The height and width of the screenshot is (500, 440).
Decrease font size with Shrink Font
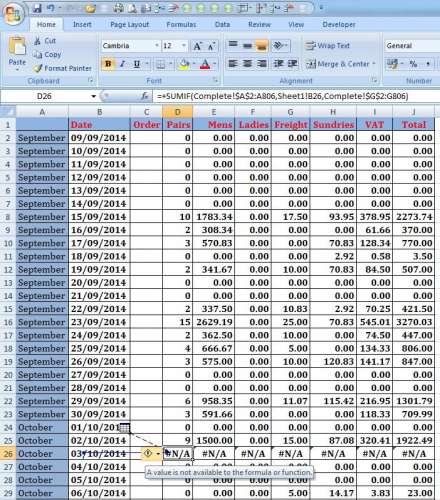point(211,46)
